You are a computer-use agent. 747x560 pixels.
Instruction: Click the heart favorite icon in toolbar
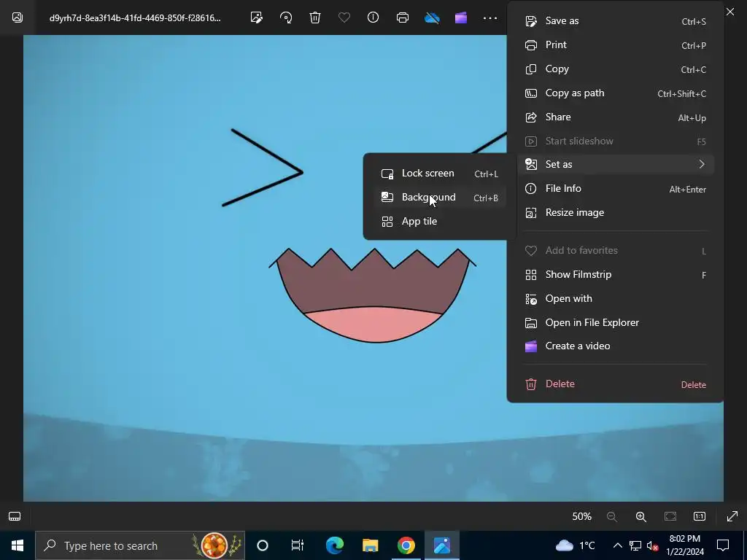point(344,18)
